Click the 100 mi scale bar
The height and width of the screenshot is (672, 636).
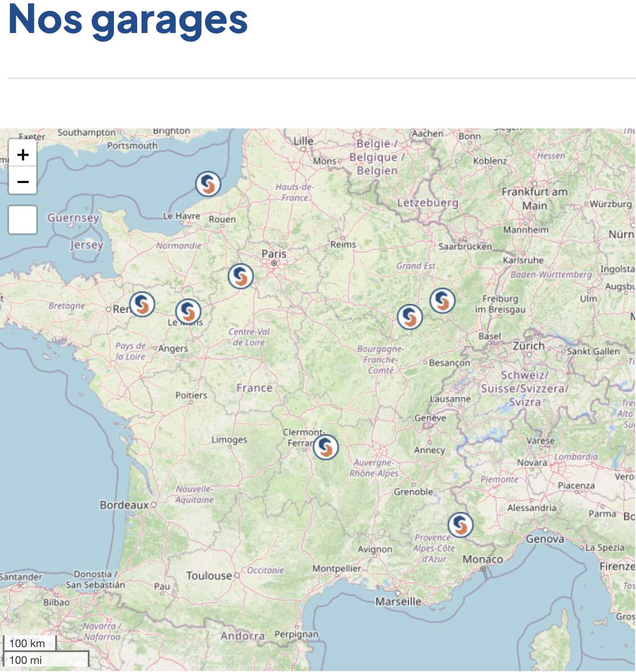tap(45, 660)
